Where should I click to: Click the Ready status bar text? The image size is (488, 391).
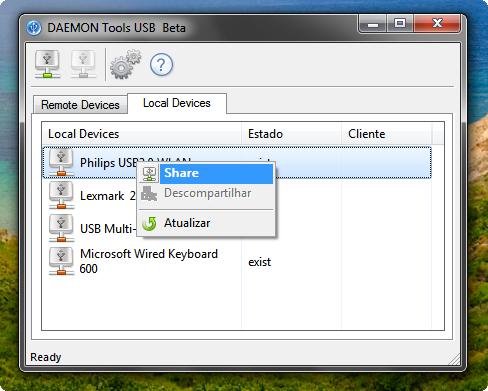46,357
